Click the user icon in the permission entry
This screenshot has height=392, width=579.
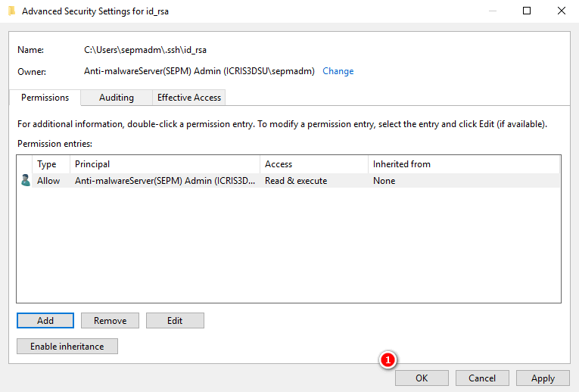pyautogui.click(x=25, y=181)
